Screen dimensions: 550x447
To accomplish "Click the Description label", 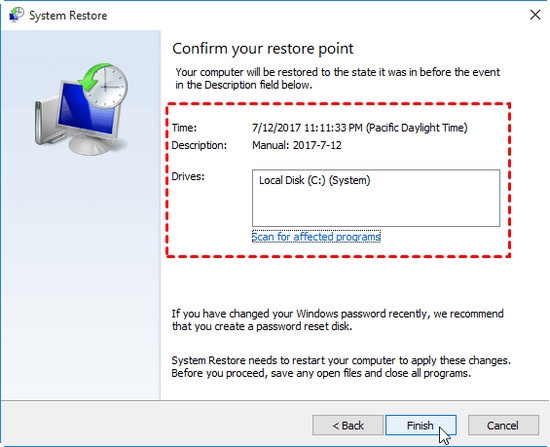I will 199,145.
